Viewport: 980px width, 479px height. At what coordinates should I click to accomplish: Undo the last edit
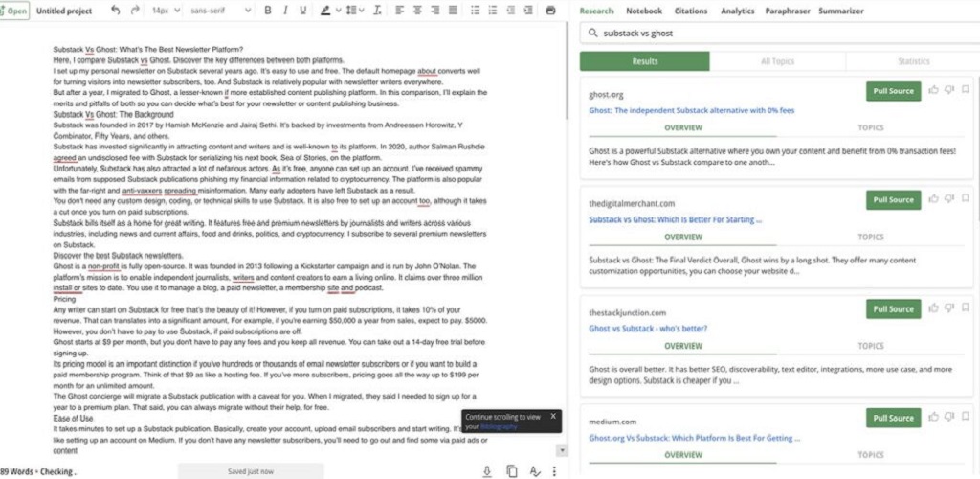[115, 11]
